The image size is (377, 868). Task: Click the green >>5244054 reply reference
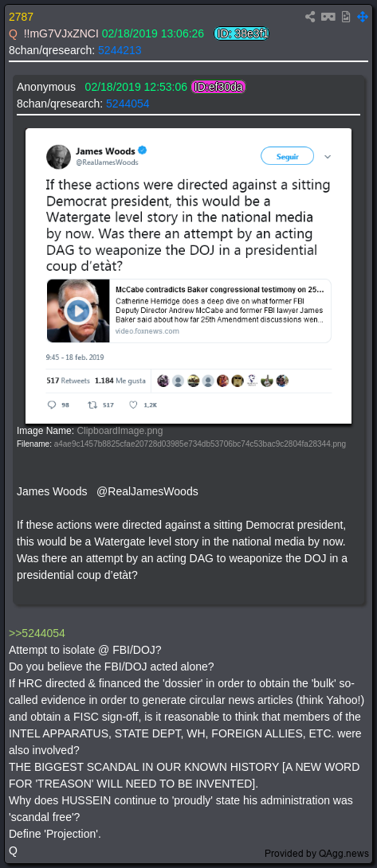tap(37, 633)
